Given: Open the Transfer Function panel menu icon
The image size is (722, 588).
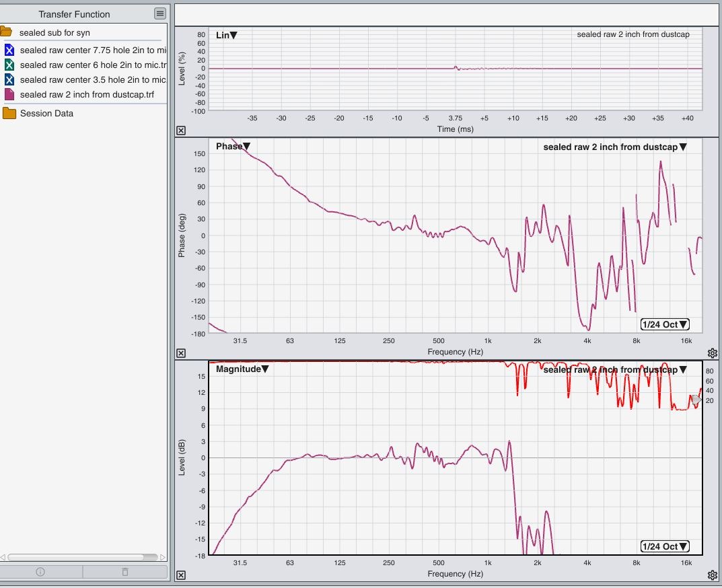Looking at the screenshot, I should 159,14.
